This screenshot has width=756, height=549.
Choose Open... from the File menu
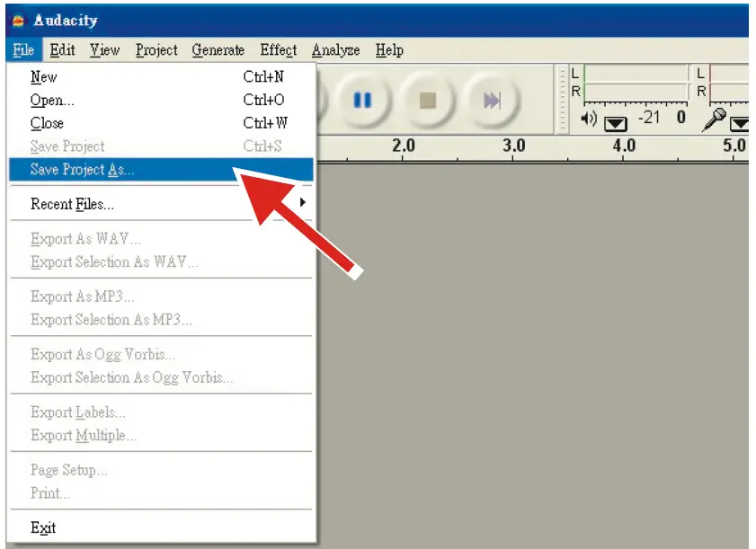(161, 100)
